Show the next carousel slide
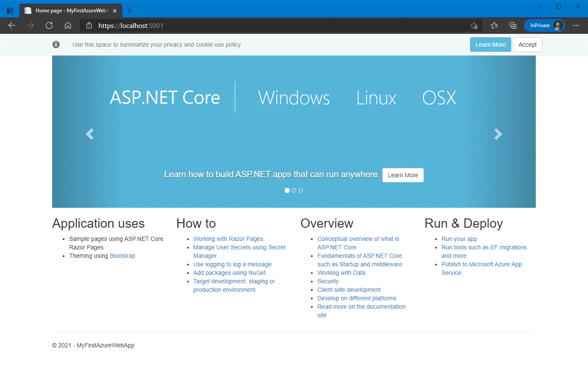The width and height of the screenshot is (588, 366). coord(498,134)
